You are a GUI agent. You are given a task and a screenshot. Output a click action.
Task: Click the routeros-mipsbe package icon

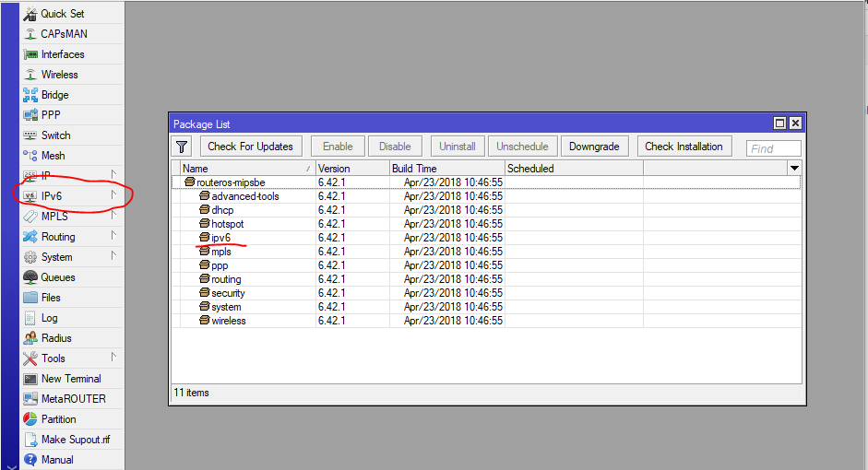190,182
